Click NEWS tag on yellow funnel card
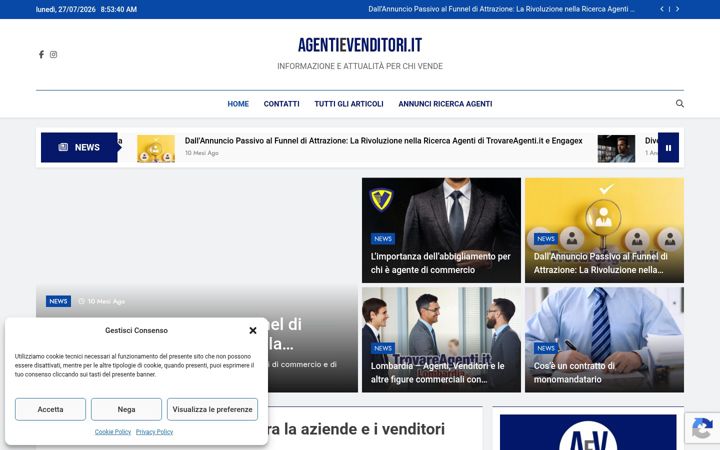 tap(546, 239)
